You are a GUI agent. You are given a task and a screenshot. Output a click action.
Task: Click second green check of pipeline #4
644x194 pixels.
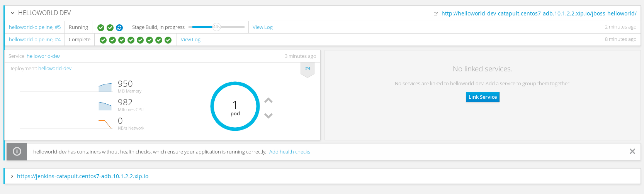click(112, 40)
